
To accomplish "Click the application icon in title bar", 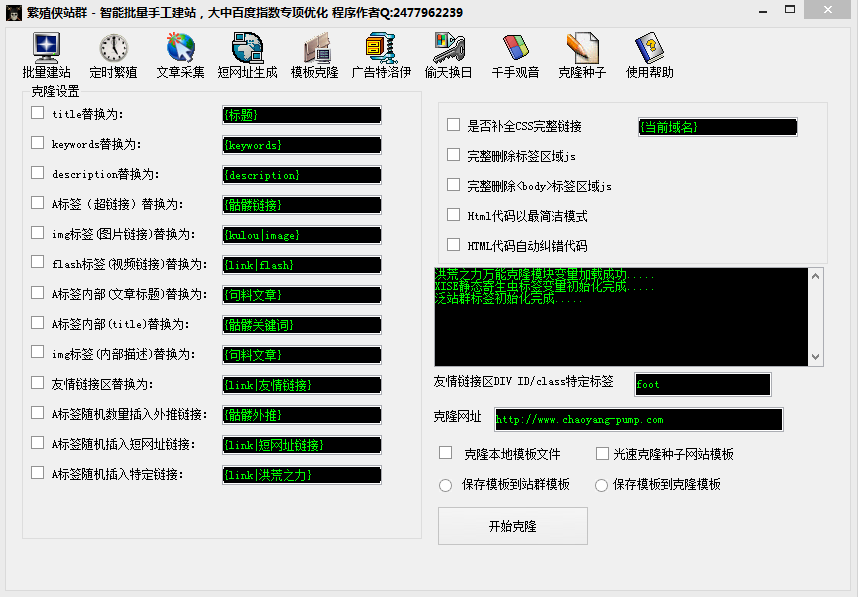I will point(14,13).
